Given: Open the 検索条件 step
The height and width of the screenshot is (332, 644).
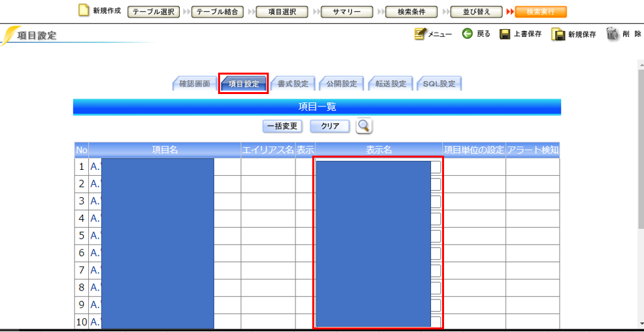Looking at the screenshot, I should click(412, 12).
